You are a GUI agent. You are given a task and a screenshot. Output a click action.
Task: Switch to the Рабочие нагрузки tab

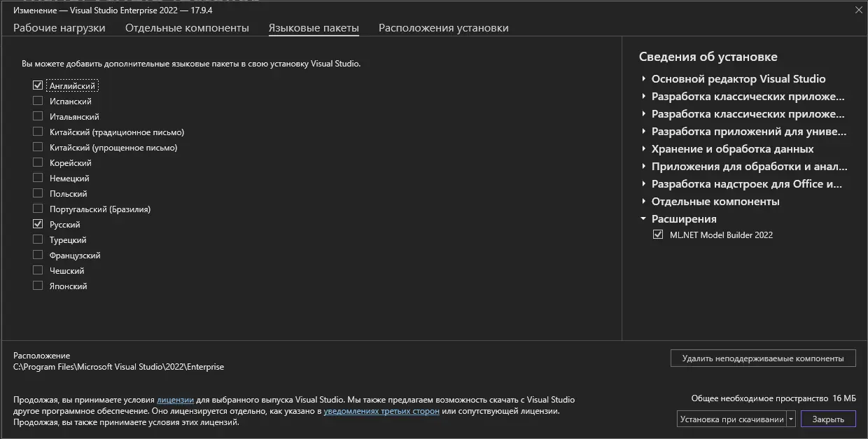(59, 28)
